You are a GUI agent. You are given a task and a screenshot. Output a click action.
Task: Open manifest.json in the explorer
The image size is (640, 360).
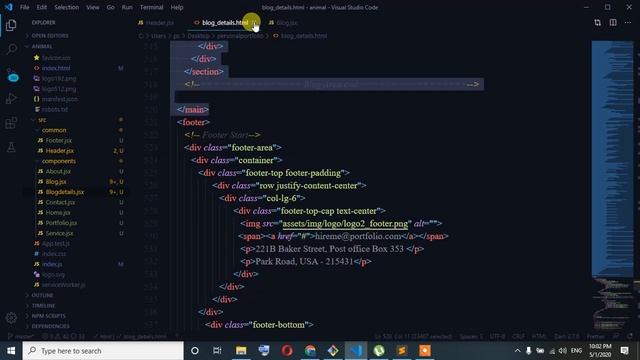pos(60,99)
